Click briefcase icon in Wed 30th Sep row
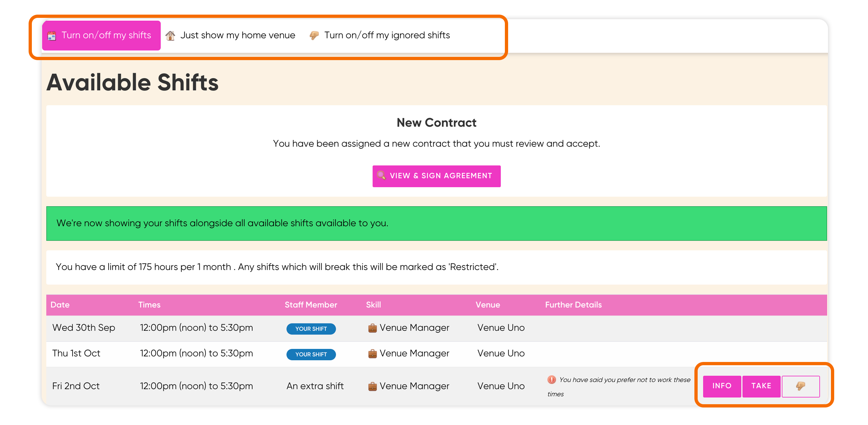868x425 pixels. [x=372, y=328]
